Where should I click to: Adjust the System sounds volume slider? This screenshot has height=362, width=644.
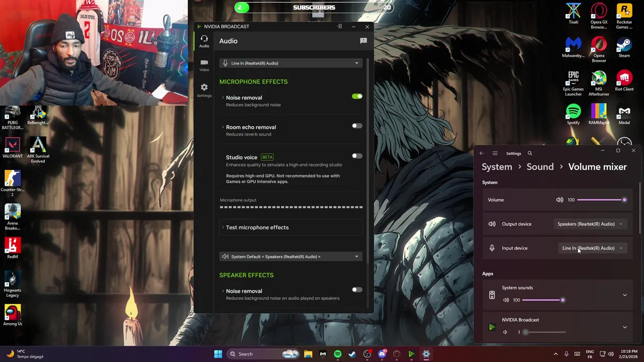[x=543, y=300]
